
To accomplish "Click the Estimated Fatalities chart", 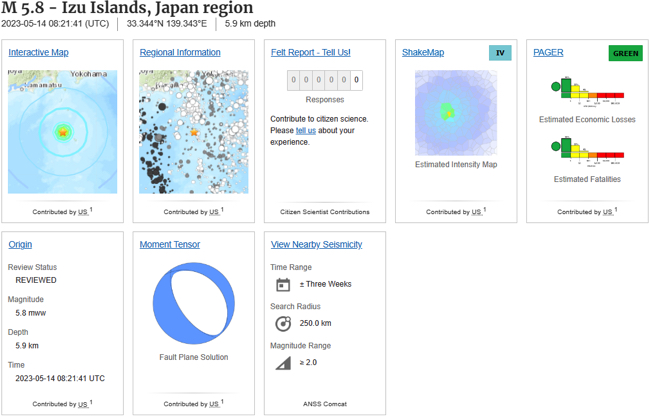I will point(586,151).
